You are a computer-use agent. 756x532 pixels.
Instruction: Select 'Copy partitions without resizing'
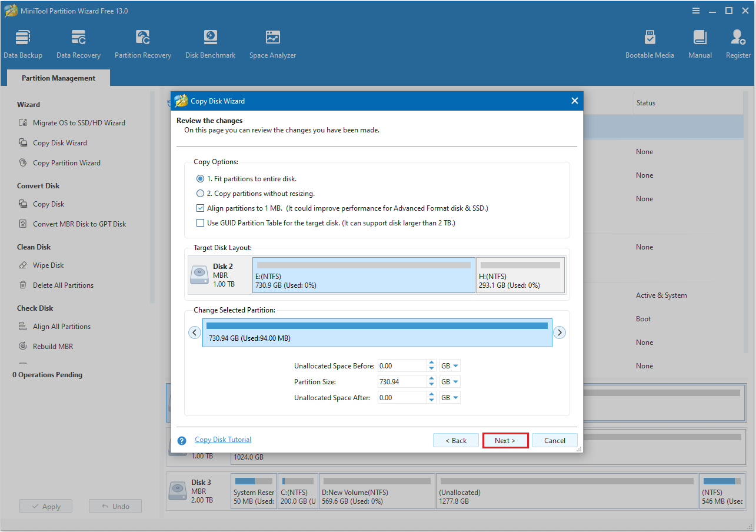[x=200, y=192]
